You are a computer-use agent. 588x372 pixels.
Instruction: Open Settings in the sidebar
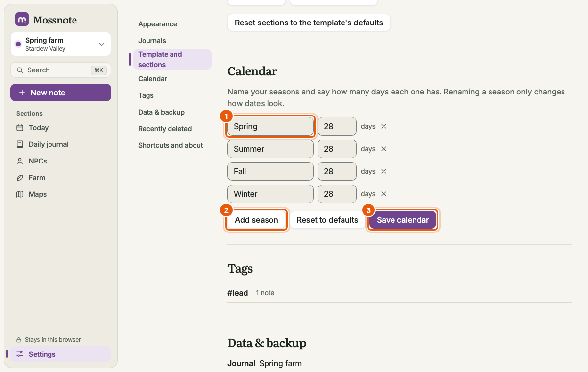(61, 354)
